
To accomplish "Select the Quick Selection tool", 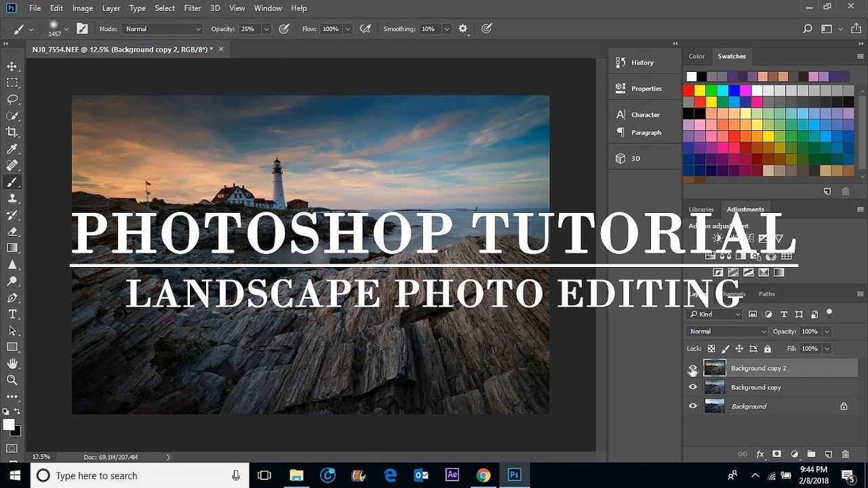I will tap(12, 116).
